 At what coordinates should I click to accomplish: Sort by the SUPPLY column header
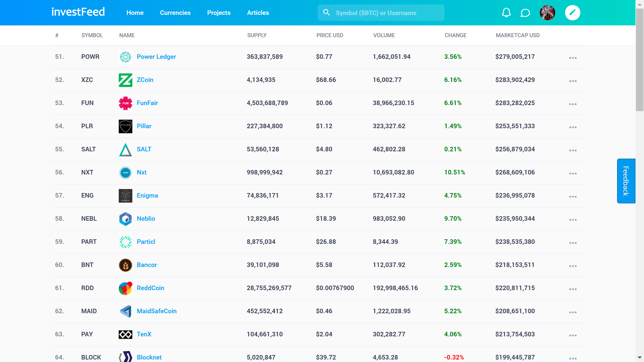257,35
